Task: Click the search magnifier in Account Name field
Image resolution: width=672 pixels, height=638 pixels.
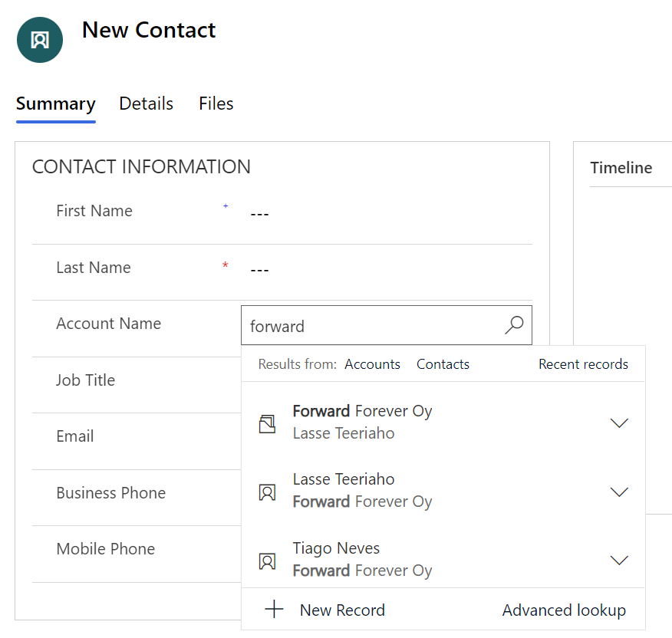Action: 514,325
